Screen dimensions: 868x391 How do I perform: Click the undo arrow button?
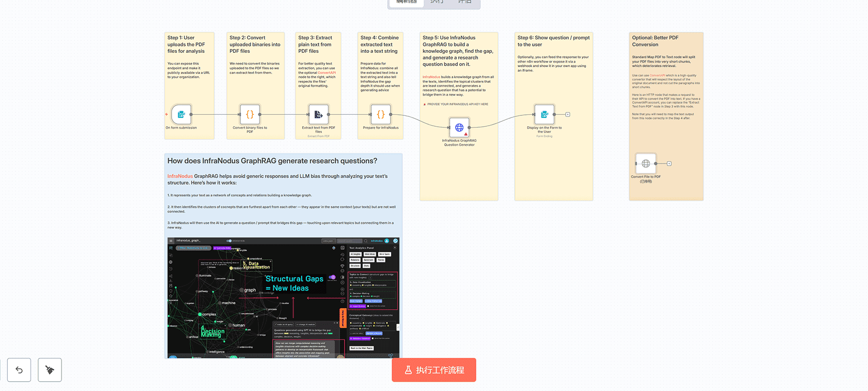tap(19, 370)
